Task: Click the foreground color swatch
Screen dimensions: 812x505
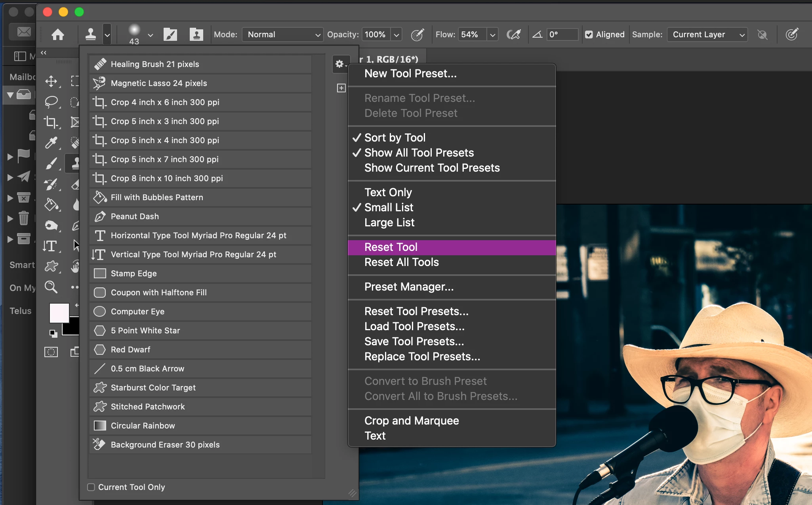Action: pyautogui.click(x=59, y=313)
